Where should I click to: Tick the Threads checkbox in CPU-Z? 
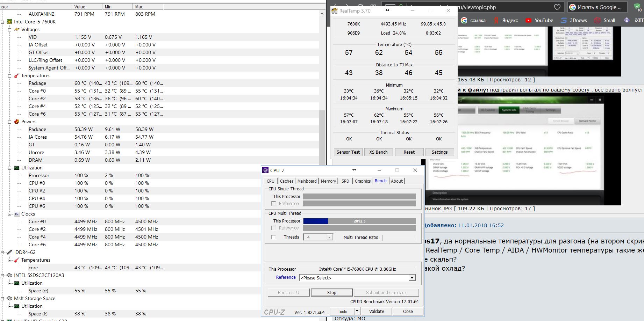[x=274, y=237]
